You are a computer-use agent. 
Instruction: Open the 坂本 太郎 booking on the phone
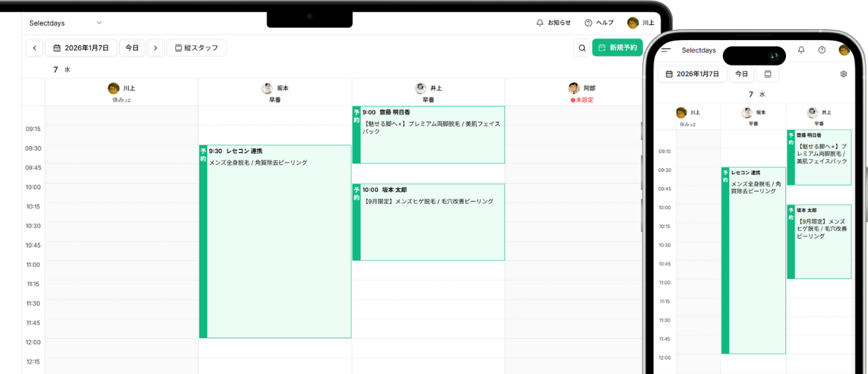click(x=819, y=241)
